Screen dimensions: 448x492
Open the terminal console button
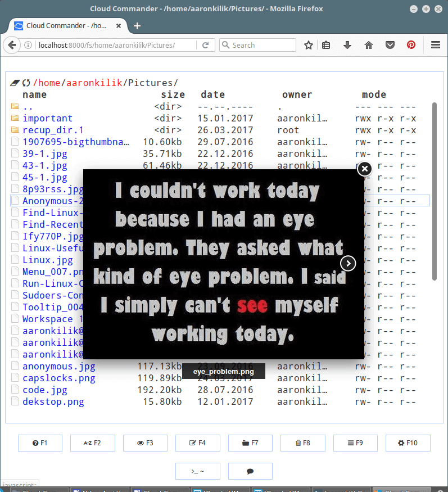coord(198,471)
